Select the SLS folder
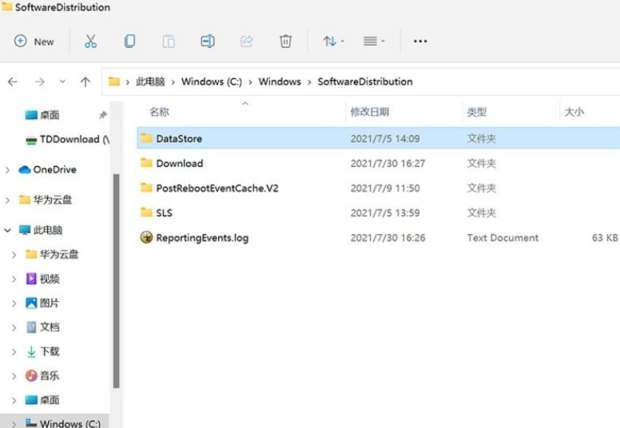This screenshot has width=620, height=428. pyautogui.click(x=378, y=213)
